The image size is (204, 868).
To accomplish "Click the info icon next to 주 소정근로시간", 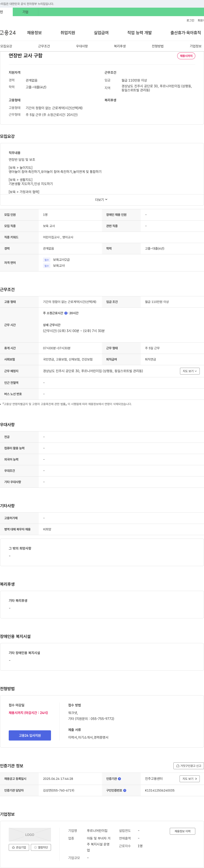I will click(x=66, y=313).
